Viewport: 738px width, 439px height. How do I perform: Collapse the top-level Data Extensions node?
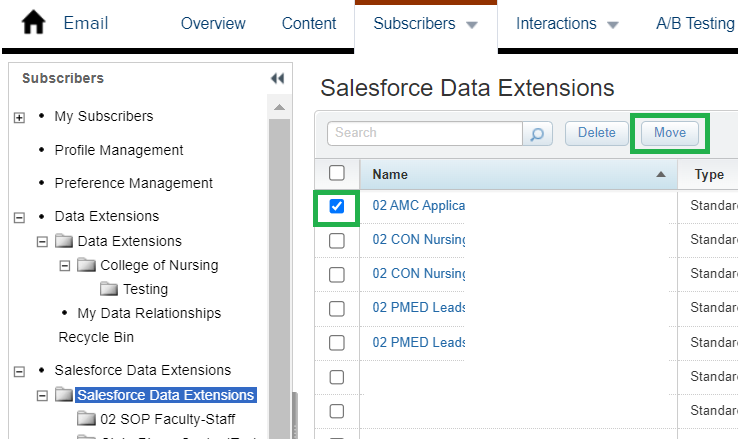[19, 217]
